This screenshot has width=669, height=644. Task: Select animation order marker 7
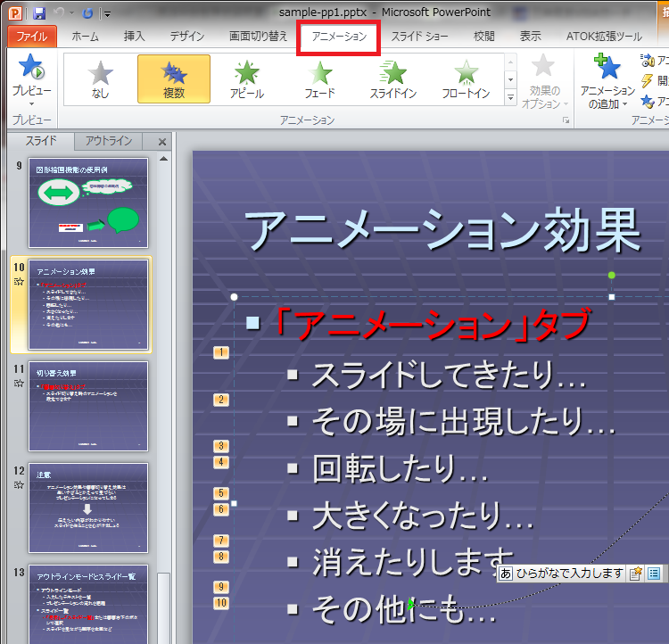(x=221, y=541)
